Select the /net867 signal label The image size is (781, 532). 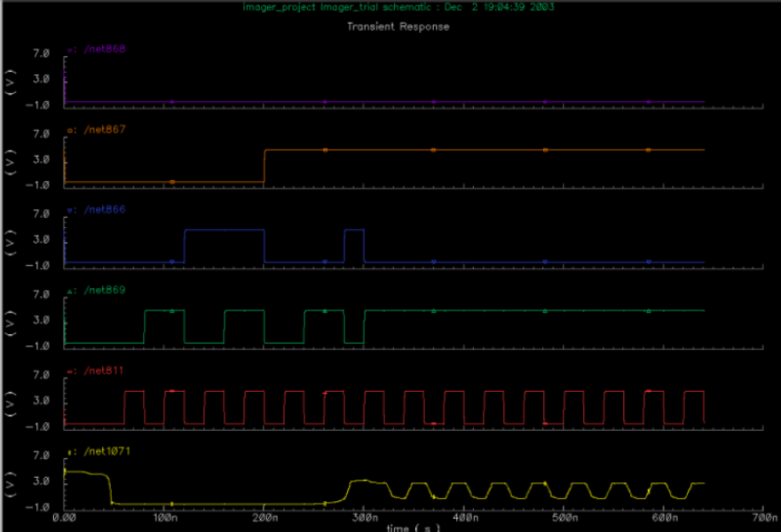pyautogui.click(x=104, y=129)
